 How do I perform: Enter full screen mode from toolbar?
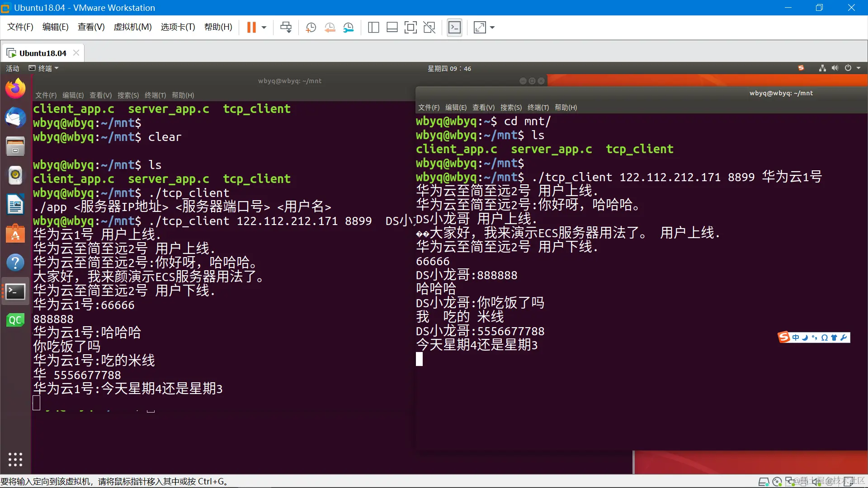pyautogui.click(x=410, y=28)
